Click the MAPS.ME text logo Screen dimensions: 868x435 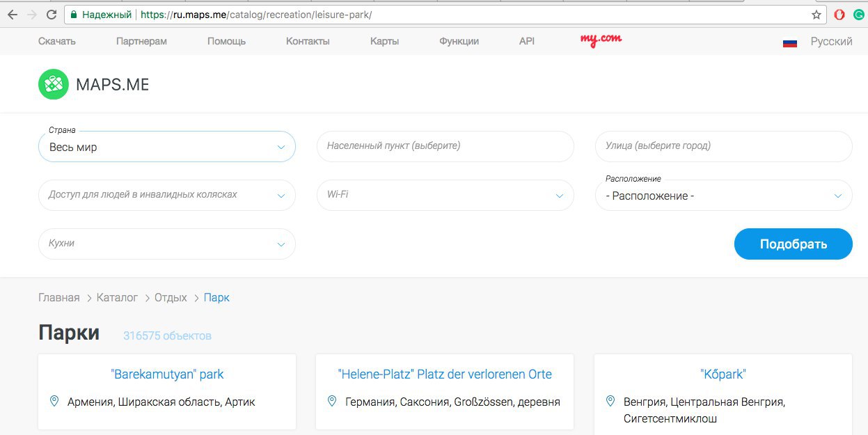(113, 85)
